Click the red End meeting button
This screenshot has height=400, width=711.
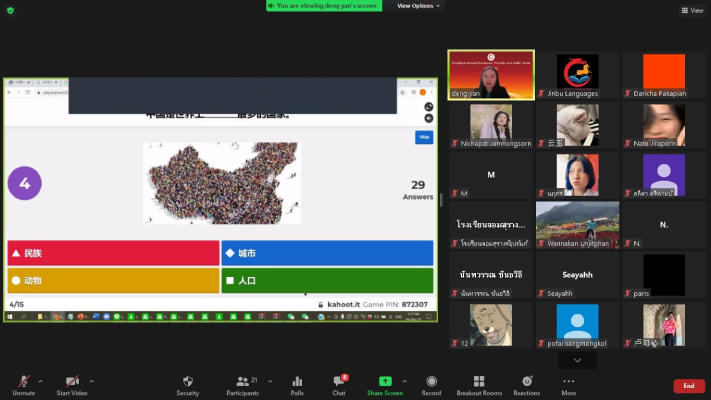coord(688,386)
